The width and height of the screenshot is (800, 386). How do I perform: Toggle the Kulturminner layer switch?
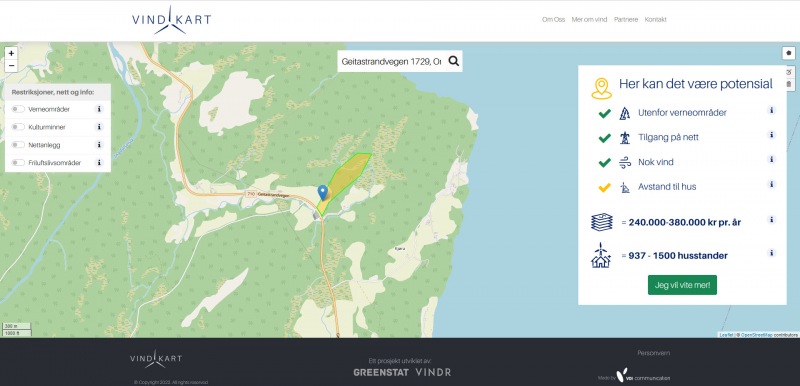pos(18,127)
